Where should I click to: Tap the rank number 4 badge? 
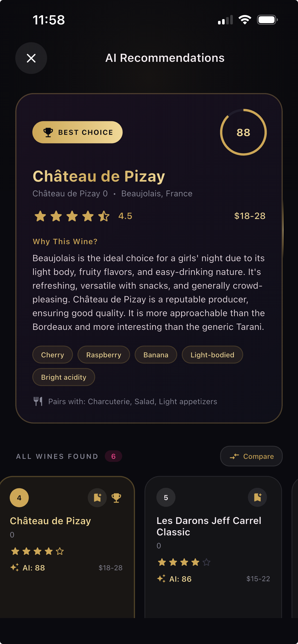pos(19,498)
